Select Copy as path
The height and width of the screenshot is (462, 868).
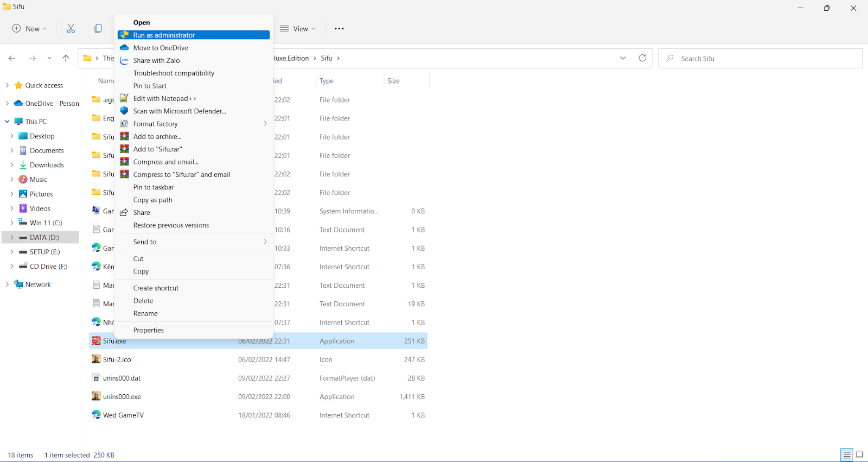pos(194,200)
